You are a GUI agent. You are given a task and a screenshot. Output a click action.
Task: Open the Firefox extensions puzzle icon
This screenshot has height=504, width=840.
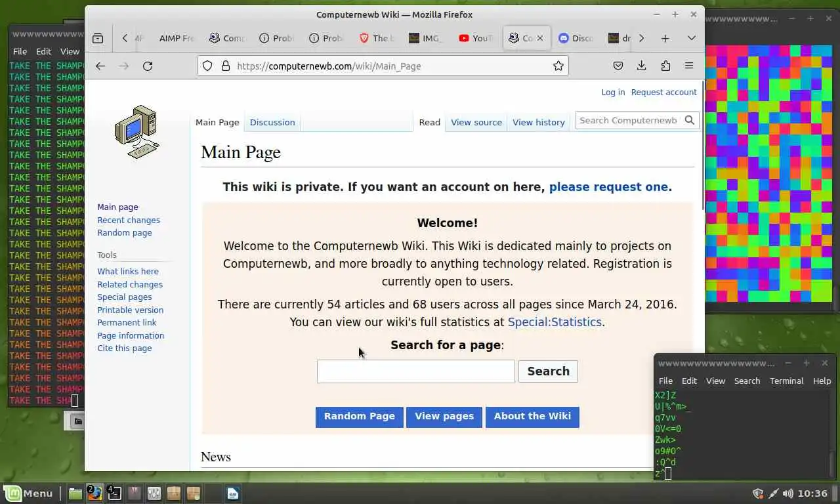click(665, 66)
